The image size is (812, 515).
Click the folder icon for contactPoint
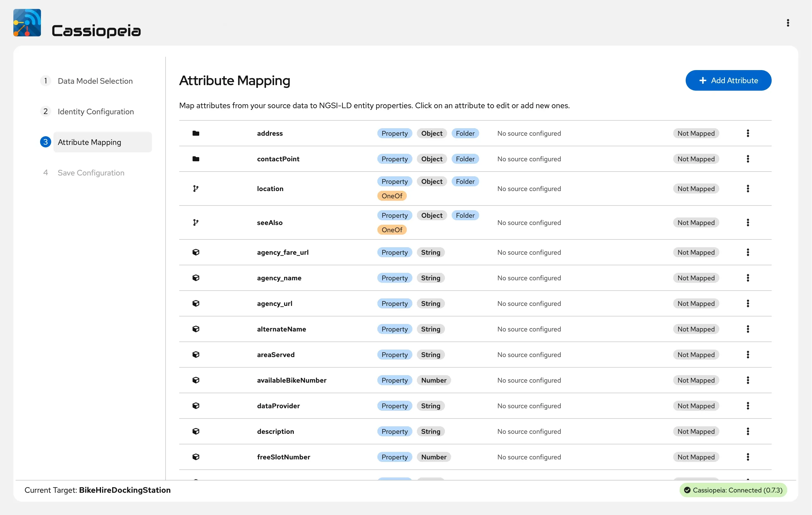pos(196,159)
